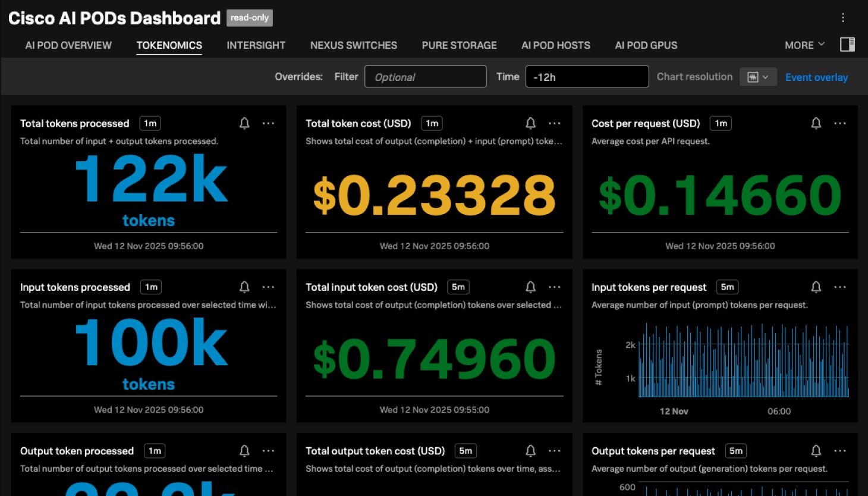Switch to AI POD OVERVIEW tab
Viewport: 868px width, 496px height.
(x=68, y=45)
